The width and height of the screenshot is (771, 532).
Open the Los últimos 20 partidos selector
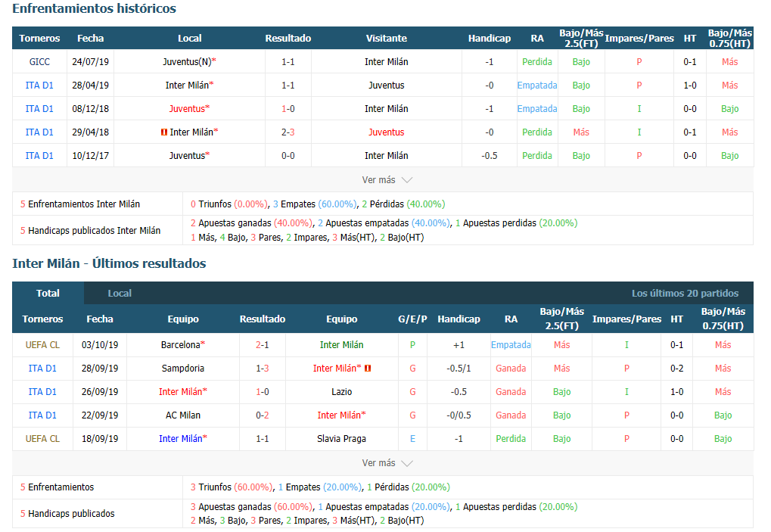(x=685, y=293)
